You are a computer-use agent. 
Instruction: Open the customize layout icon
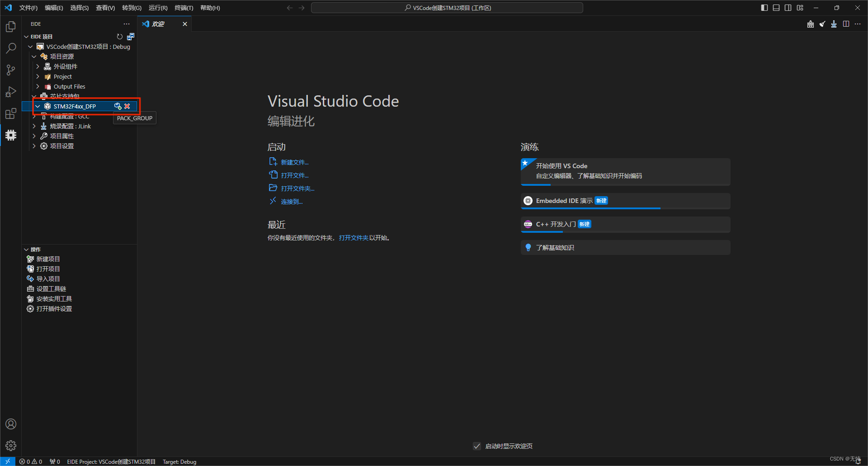click(x=800, y=8)
